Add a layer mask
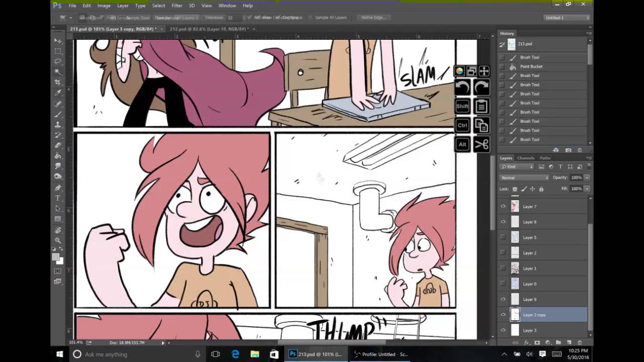Screen dimensions: 644x362 click(x=537, y=342)
